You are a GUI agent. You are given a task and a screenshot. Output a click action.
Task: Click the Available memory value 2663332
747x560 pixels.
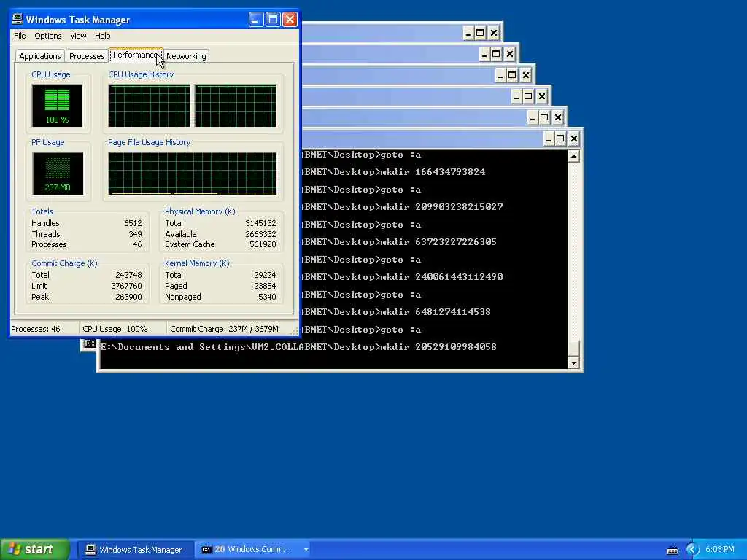[260, 234]
